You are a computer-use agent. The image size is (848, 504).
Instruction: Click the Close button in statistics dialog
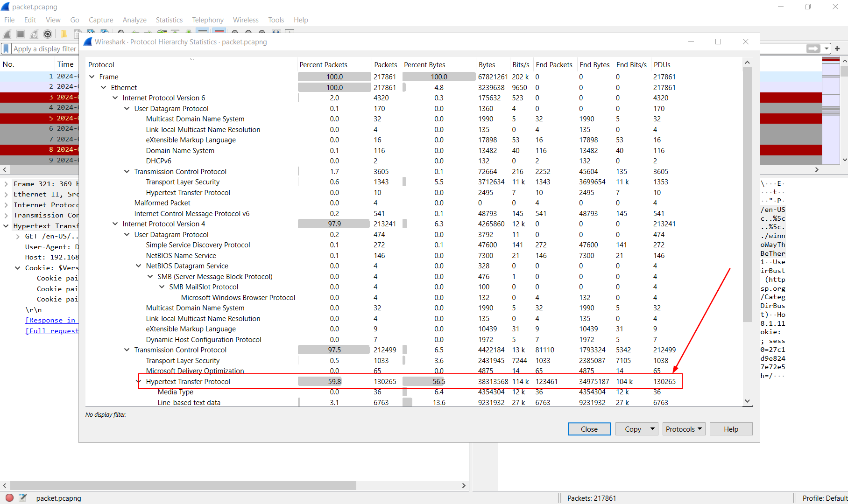pyautogui.click(x=589, y=429)
